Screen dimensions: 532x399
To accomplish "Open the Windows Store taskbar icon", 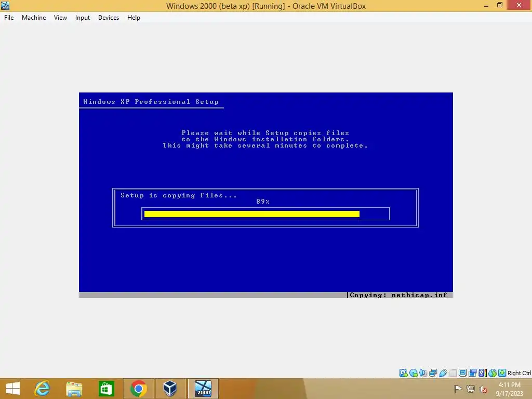I will tap(106, 389).
